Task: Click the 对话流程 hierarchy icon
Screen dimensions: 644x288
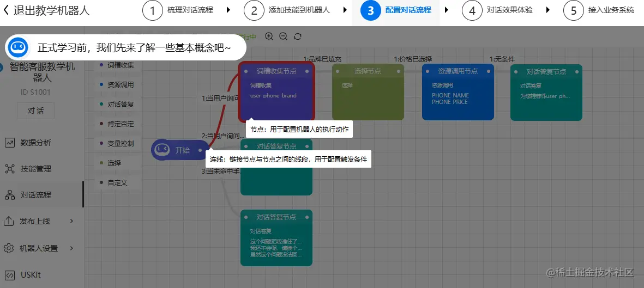Action: [9, 195]
